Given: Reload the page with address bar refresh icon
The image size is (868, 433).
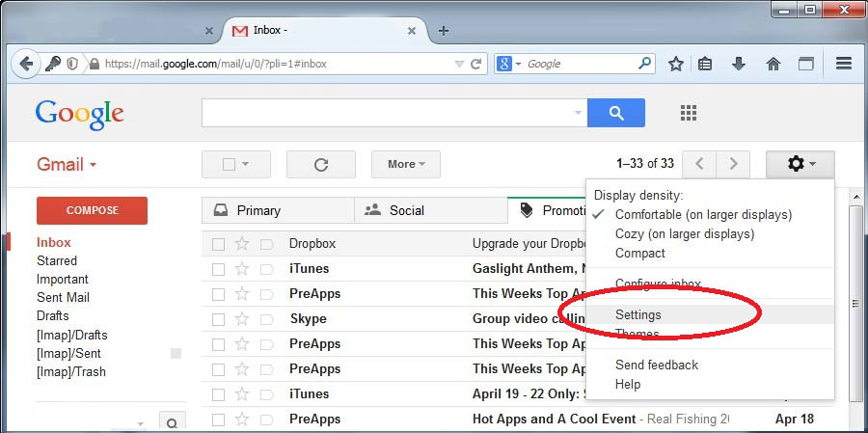Looking at the screenshot, I should [475, 65].
